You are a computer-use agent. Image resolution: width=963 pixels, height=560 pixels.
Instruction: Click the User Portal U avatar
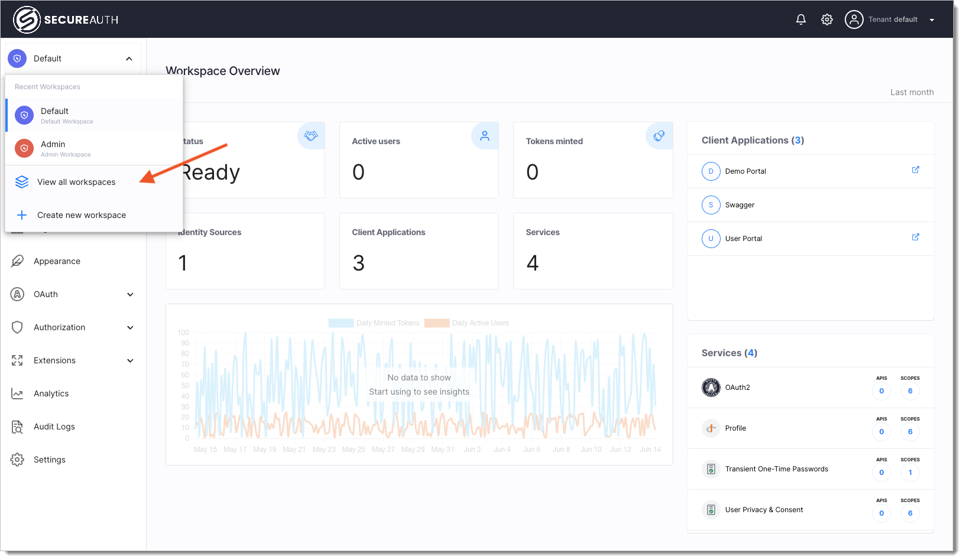click(x=711, y=239)
